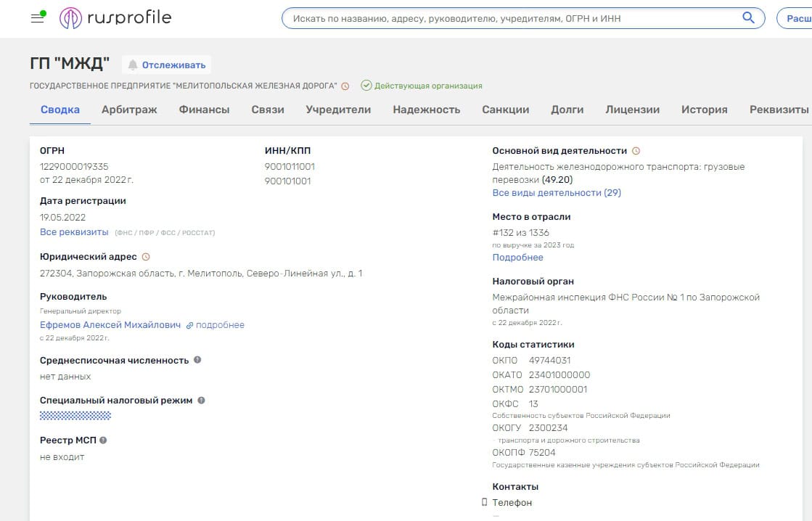812x521 pixels.
Task: Click the clock icon near Основной вид деятельности
Action: coord(636,151)
